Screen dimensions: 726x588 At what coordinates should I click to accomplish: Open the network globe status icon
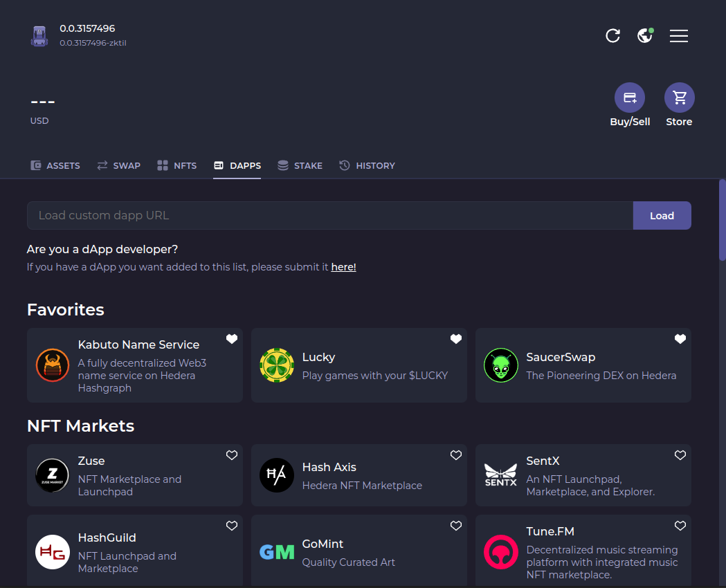click(x=645, y=35)
